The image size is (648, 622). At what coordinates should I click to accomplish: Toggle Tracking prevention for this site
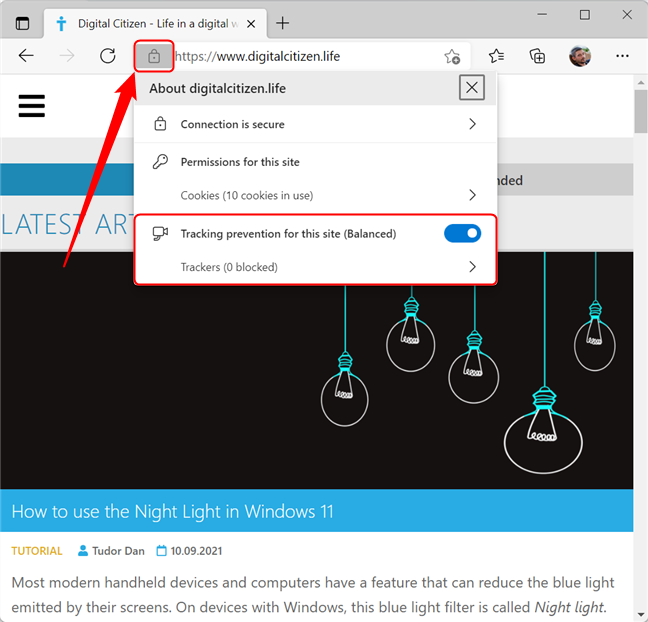(x=462, y=234)
